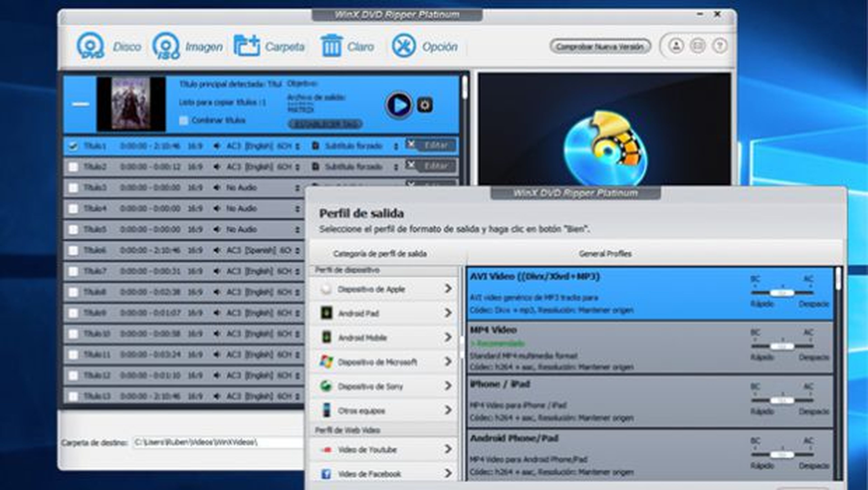The width and height of the screenshot is (868, 490).
Task: Click Editar button for Título2
Action: pyautogui.click(x=436, y=166)
